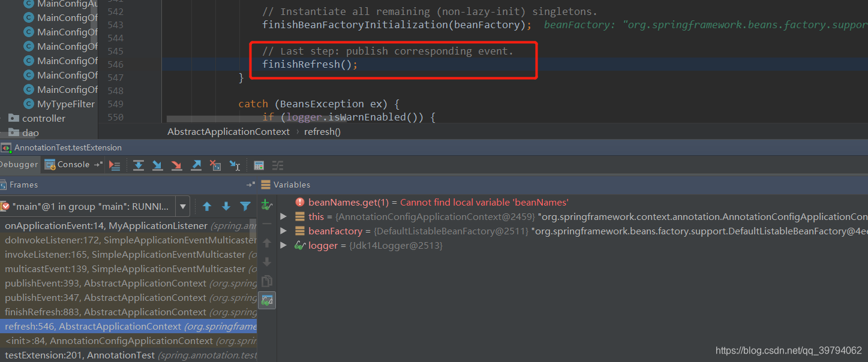Viewport: 868px width, 362px height.
Task: Select the beanFactory variable row
Action: (572, 231)
